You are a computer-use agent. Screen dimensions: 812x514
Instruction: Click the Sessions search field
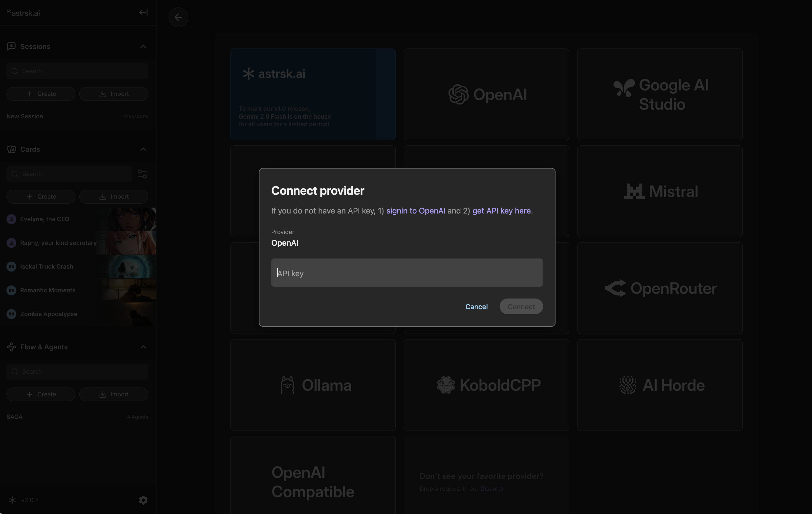click(77, 71)
